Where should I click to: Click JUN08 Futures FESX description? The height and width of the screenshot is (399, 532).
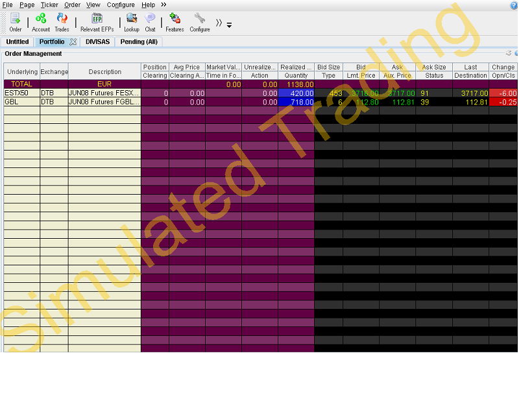104,93
